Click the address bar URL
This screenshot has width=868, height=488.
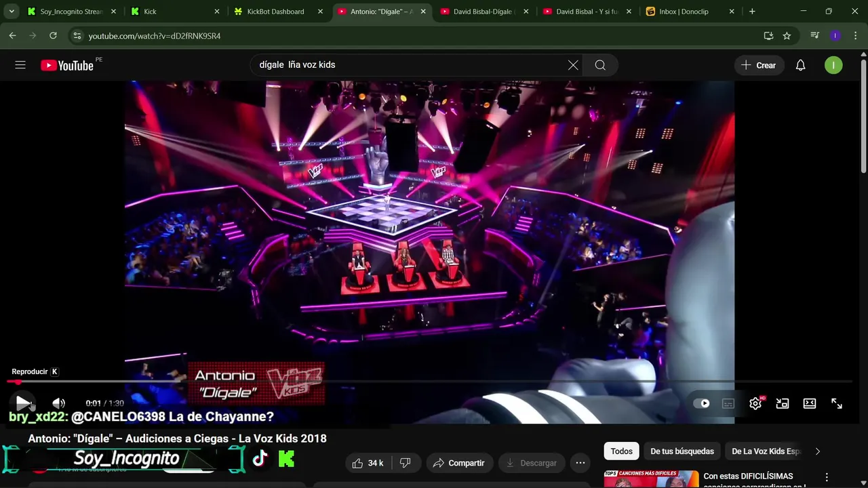point(155,36)
